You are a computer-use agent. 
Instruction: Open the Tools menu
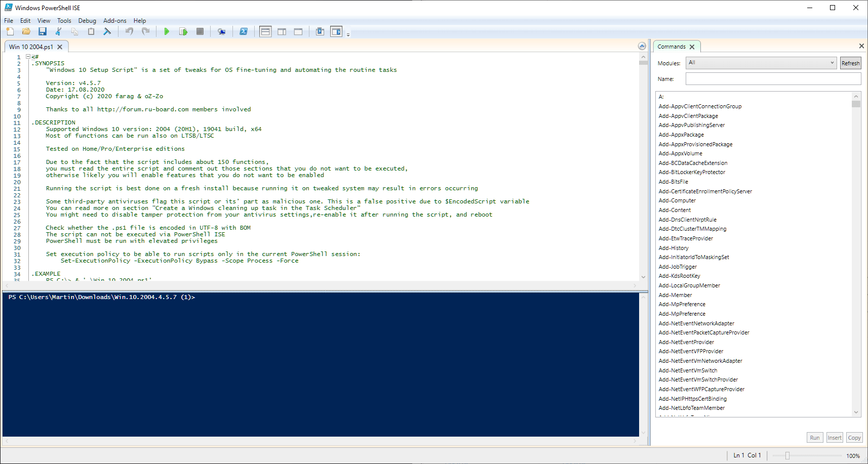[x=64, y=21]
